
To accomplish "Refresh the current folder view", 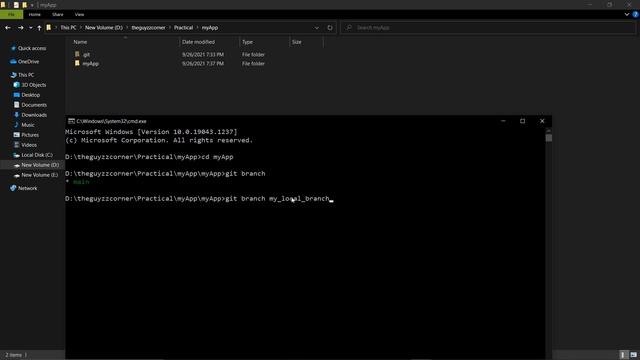I will (x=330, y=28).
